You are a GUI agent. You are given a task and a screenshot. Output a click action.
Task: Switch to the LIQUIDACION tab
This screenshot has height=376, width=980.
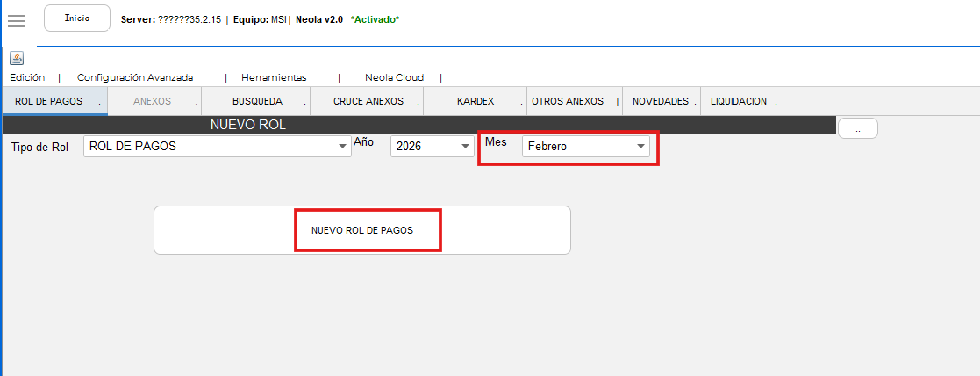click(x=739, y=101)
